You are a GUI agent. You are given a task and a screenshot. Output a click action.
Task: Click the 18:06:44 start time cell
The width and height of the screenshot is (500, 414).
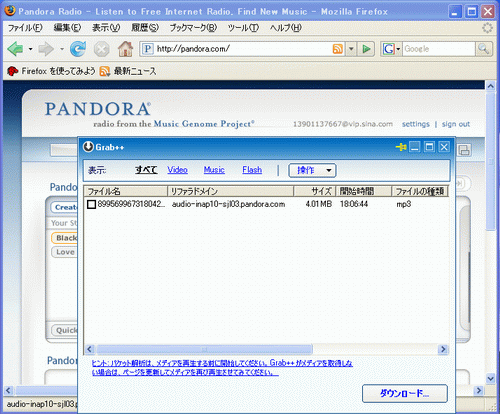354,204
